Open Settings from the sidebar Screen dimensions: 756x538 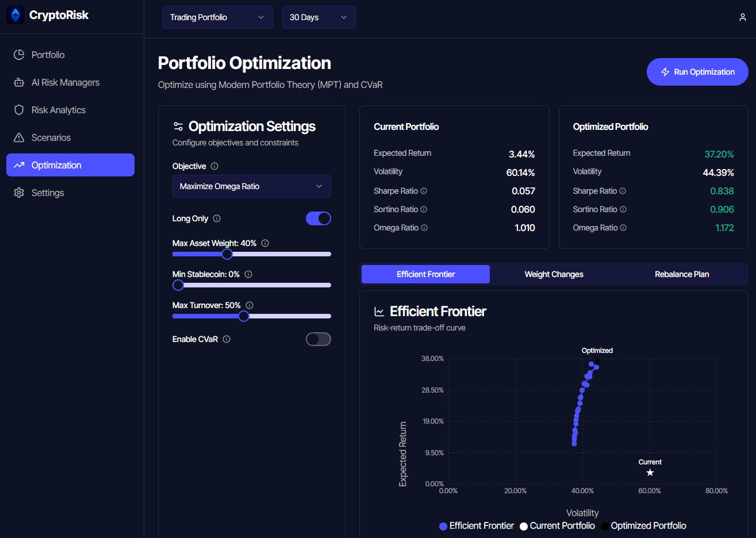point(70,193)
